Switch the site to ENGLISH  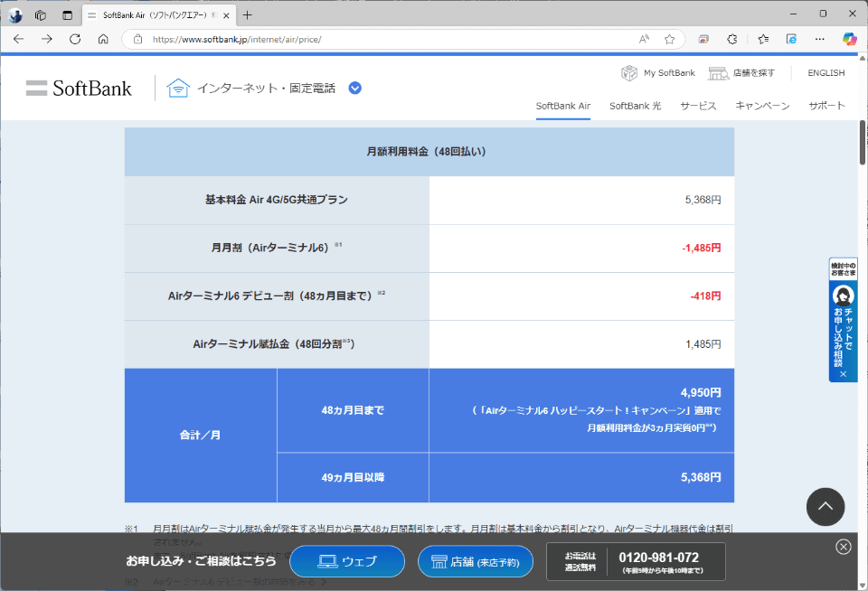[826, 73]
